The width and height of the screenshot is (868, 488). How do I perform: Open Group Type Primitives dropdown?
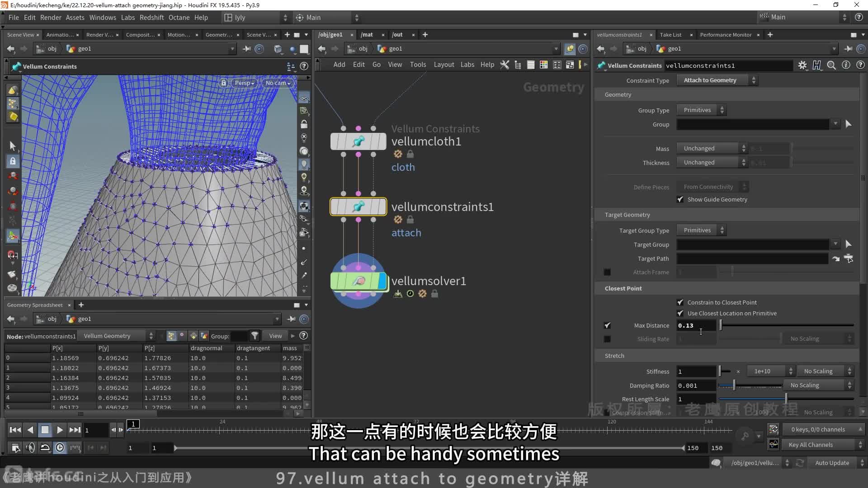701,110
